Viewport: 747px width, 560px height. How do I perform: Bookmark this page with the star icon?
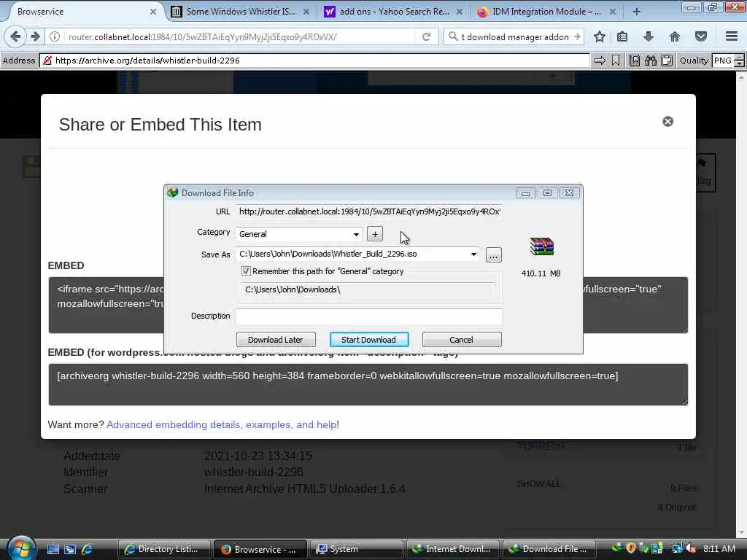pos(600,36)
